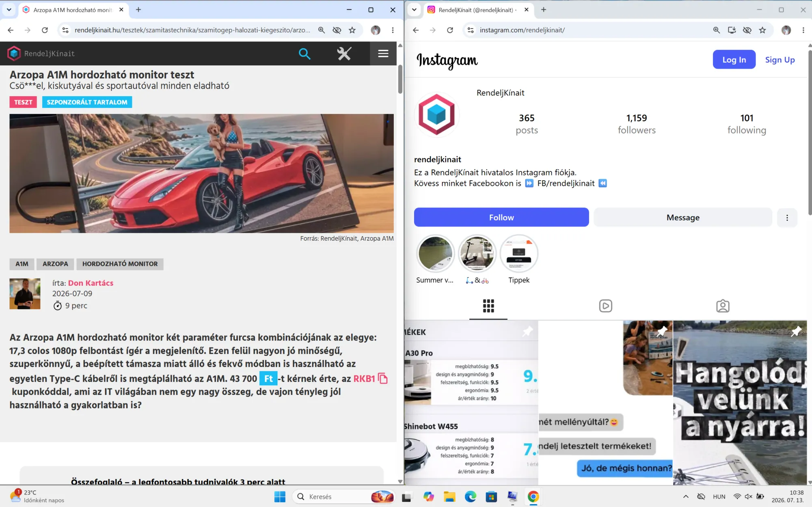
Task: Open the ARZOPA tag
Action: click(55, 264)
